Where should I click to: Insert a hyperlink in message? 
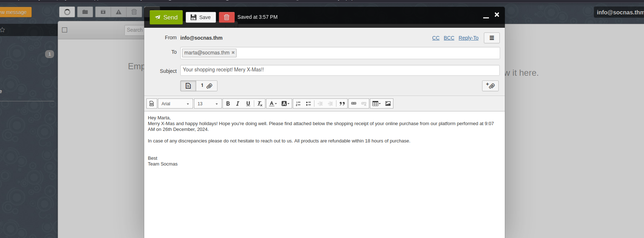click(354, 104)
